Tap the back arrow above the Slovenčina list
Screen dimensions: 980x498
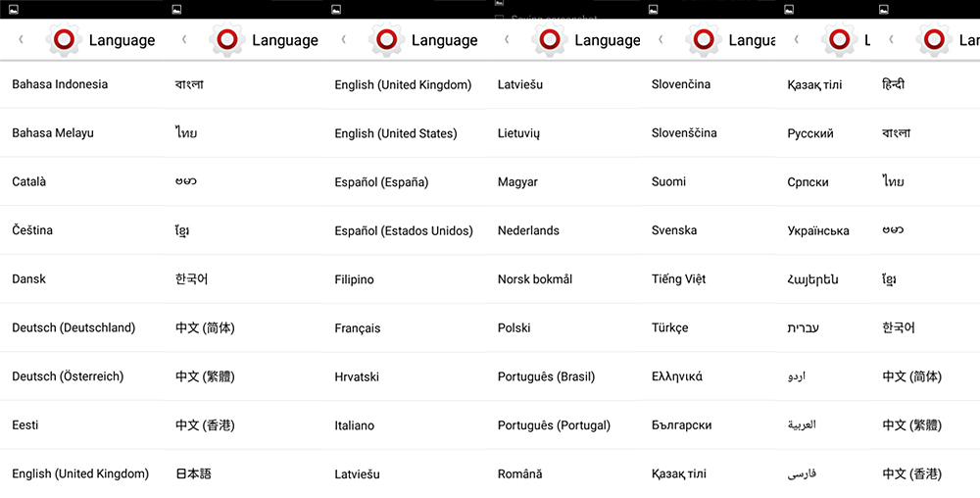pyautogui.click(x=660, y=40)
